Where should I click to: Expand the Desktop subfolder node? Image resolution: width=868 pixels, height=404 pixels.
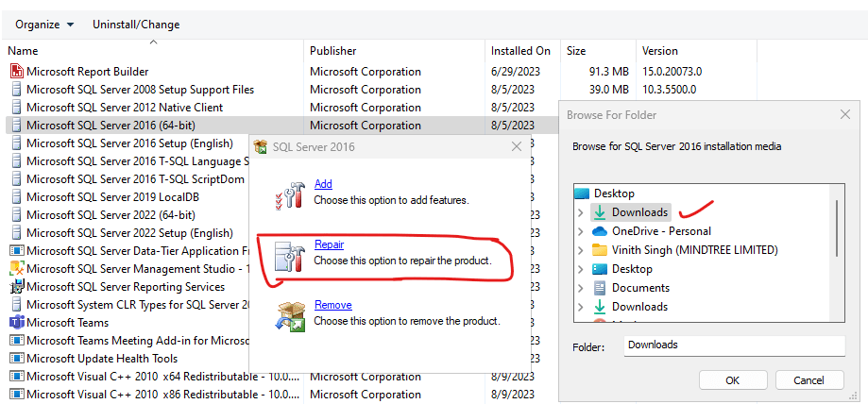click(x=580, y=269)
